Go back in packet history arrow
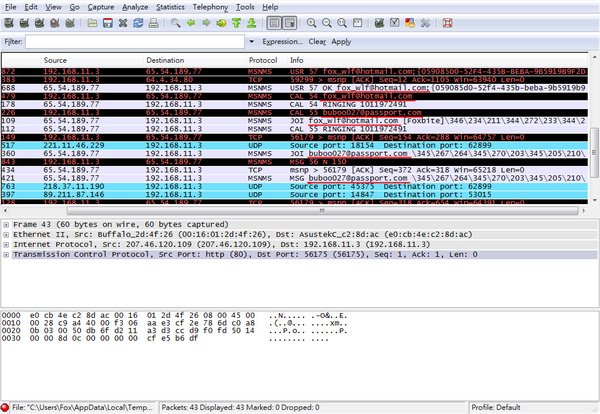The height and width of the screenshot is (414, 600). (191, 23)
